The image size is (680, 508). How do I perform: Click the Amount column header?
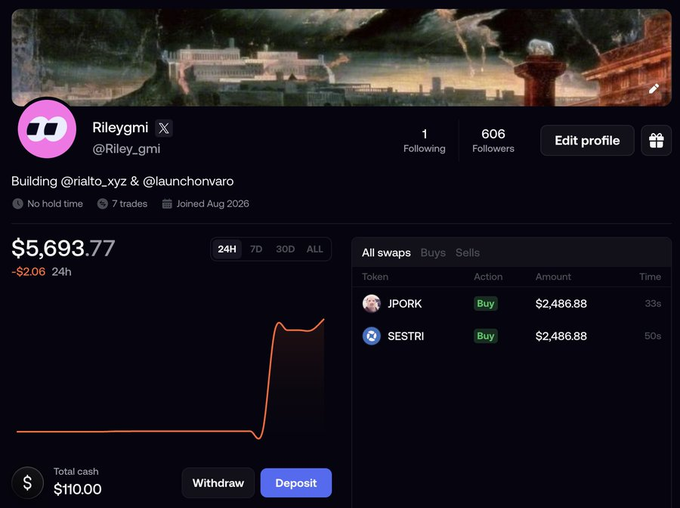[x=553, y=277]
